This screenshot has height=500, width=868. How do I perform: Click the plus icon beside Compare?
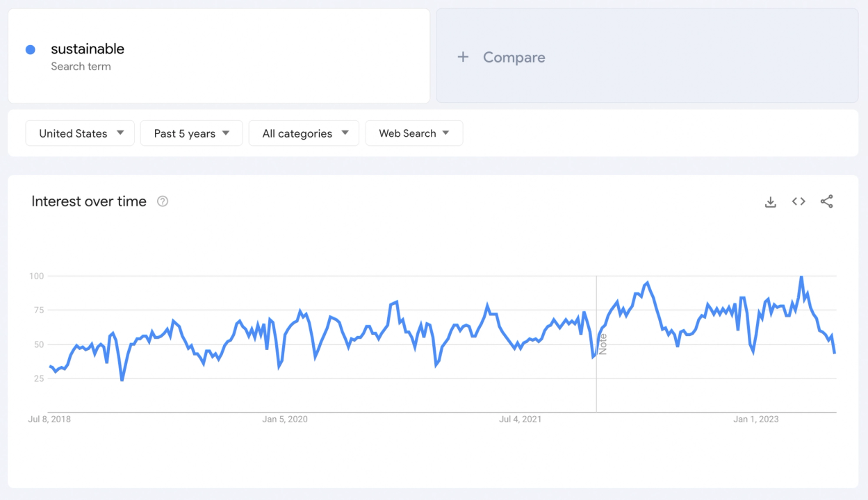pos(463,57)
